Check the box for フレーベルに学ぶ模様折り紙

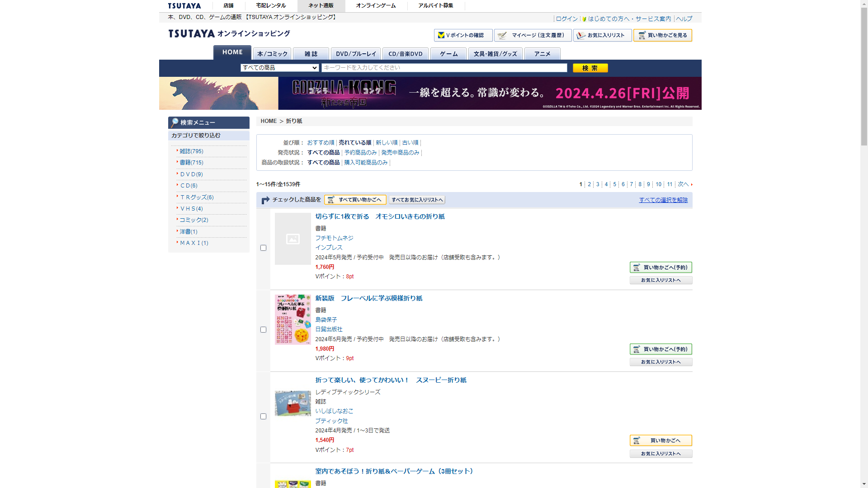pos(263,330)
